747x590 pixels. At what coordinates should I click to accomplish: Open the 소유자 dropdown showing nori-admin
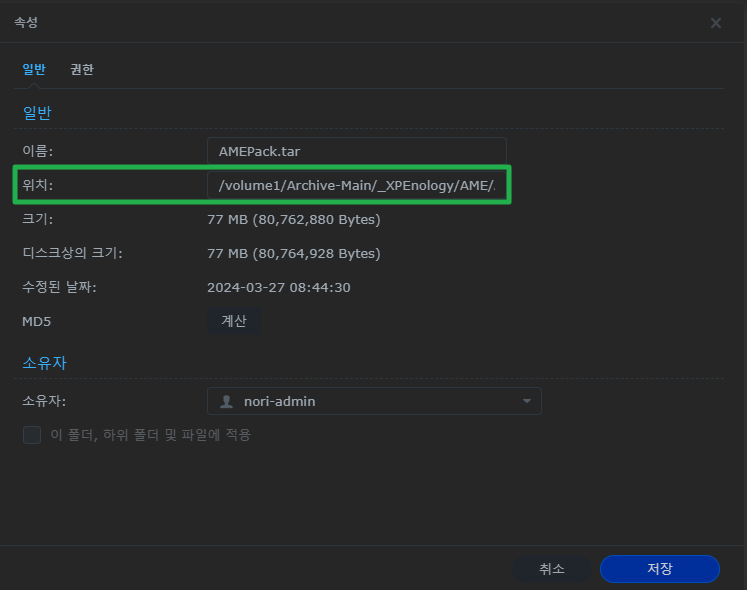point(374,401)
